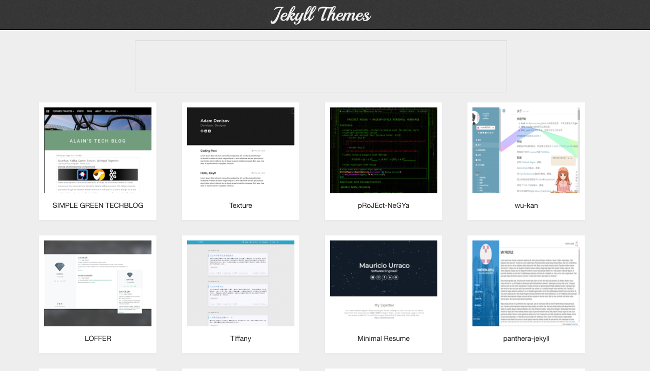Viewport: 650px width, 371px height.
Task: Open the panthera-jekyll theme thumbnail
Action: [526, 283]
